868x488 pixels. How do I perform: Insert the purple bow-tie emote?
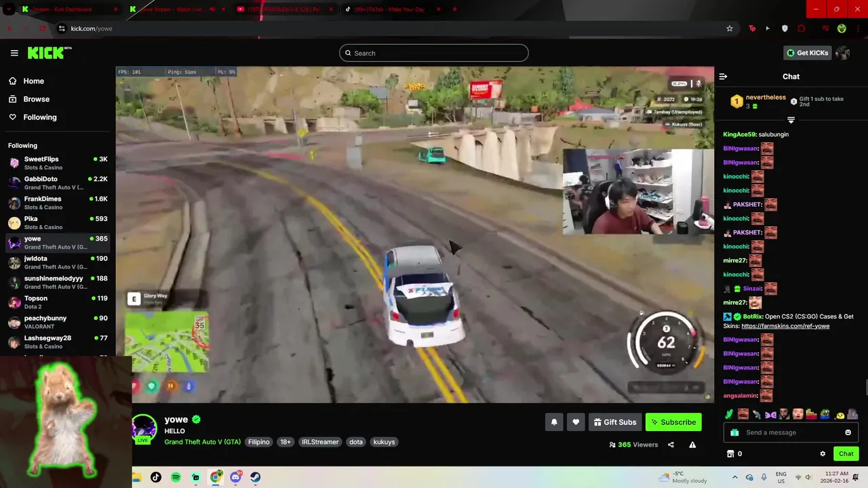click(770, 414)
